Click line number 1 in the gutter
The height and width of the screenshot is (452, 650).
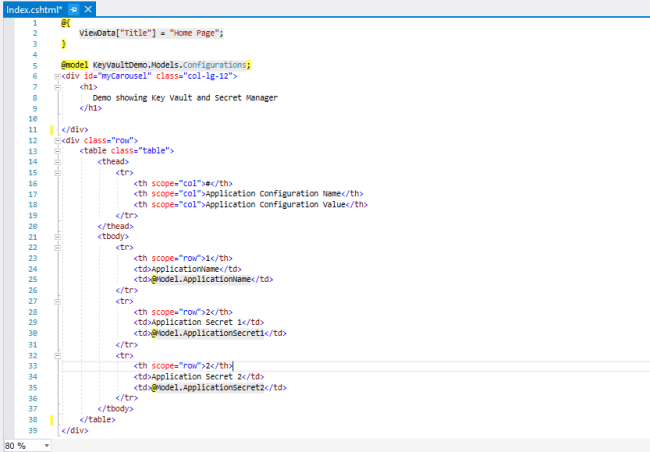point(35,23)
